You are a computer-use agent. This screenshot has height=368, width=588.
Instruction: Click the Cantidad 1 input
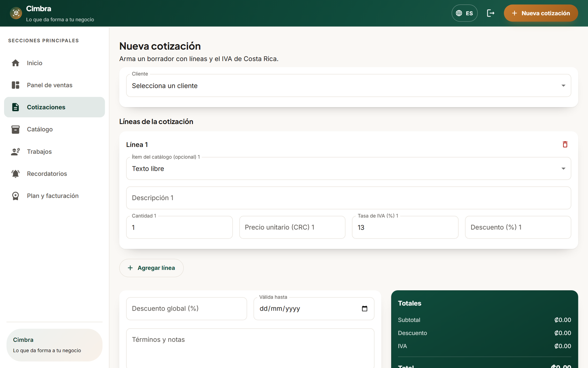pos(179,227)
